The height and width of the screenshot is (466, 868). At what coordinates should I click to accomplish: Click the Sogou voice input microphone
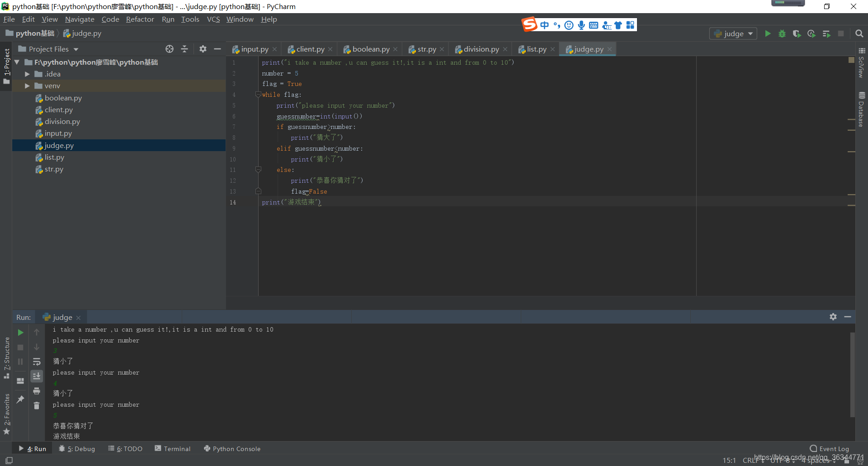[x=581, y=25]
